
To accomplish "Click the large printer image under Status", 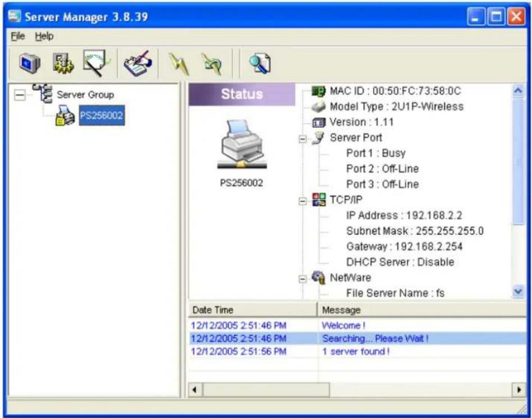I will coord(242,145).
